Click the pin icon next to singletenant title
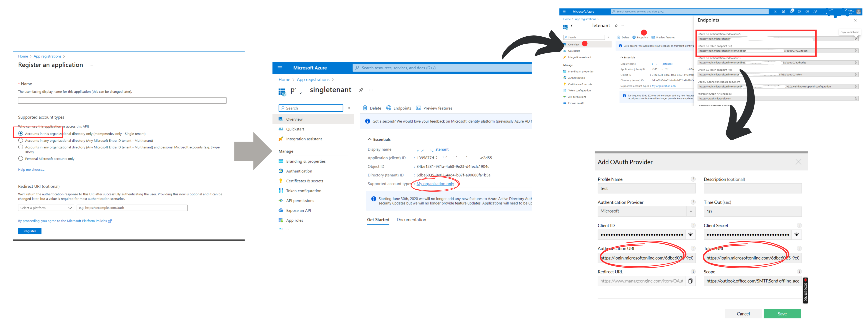The image size is (868, 325). [x=361, y=90]
